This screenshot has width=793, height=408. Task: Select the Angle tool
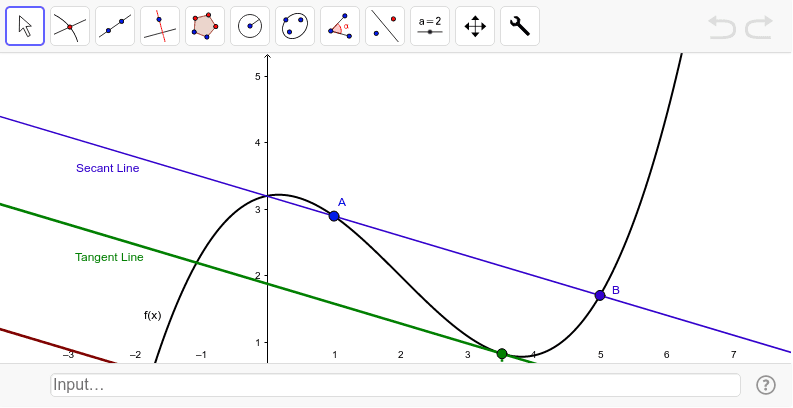pyautogui.click(x=340, y=26)
